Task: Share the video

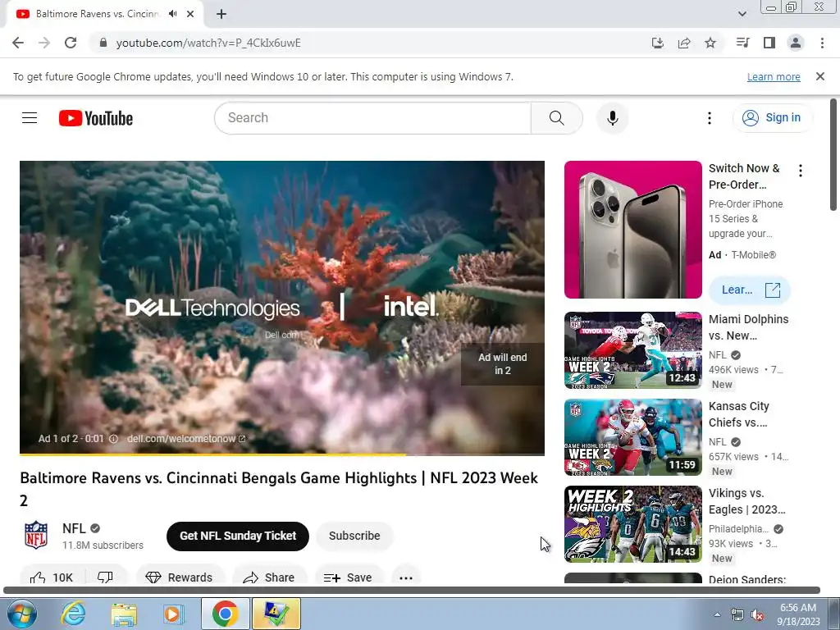Action: pyautogui.click(x=269, y=577)
